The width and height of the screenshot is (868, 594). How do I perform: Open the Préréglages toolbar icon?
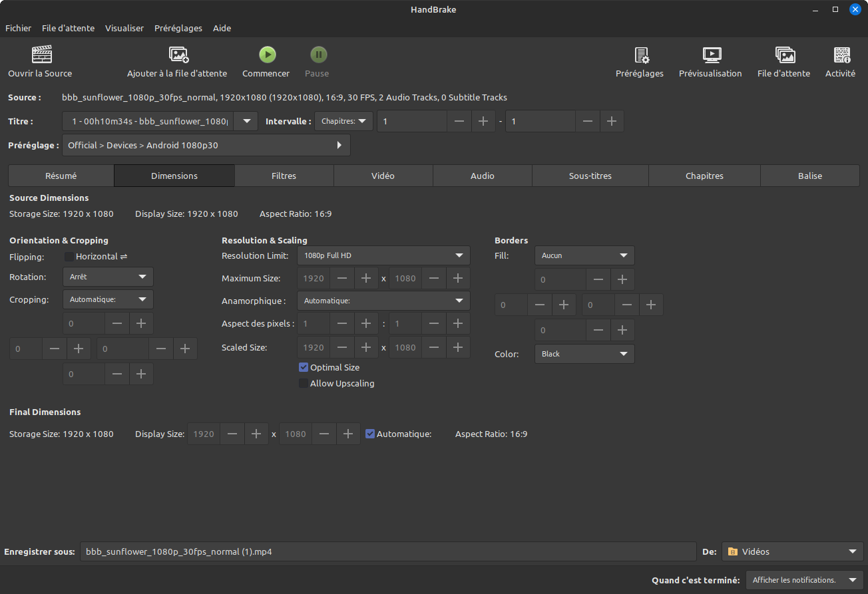640,55
